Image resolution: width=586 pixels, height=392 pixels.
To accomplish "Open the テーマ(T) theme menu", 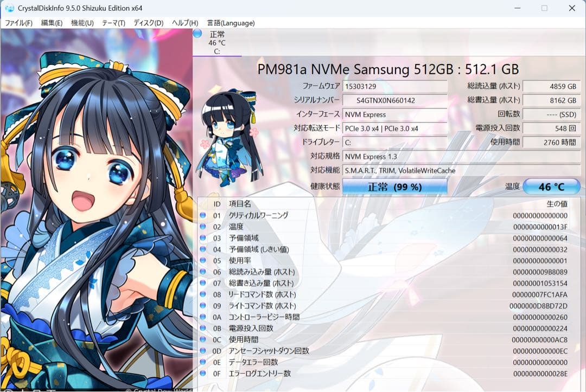I will pos(113,23).
